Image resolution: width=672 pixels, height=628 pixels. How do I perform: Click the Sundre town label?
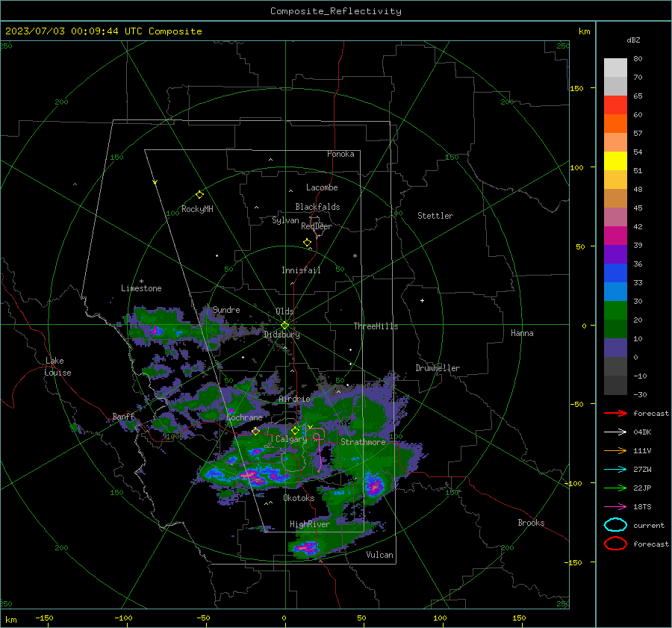point(226,310)
